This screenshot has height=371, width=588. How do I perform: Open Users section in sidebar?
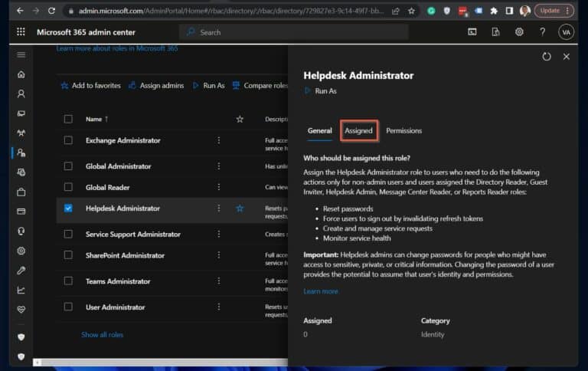[x=21, y=94]
